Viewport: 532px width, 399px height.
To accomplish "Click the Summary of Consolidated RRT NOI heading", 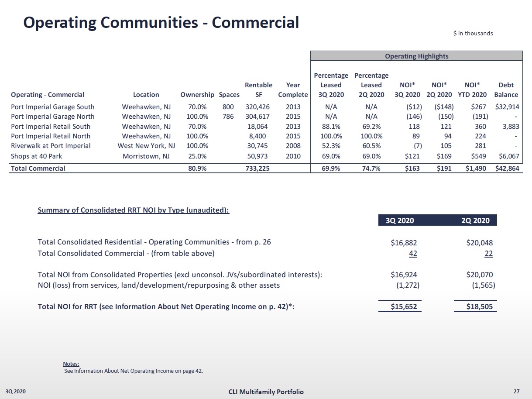I will [x=134, y=210].
